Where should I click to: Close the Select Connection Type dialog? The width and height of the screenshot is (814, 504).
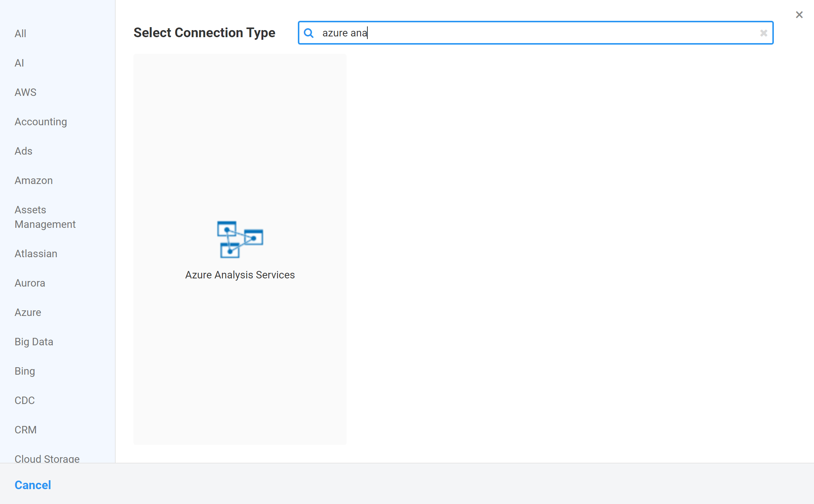[x=799, y=15]
